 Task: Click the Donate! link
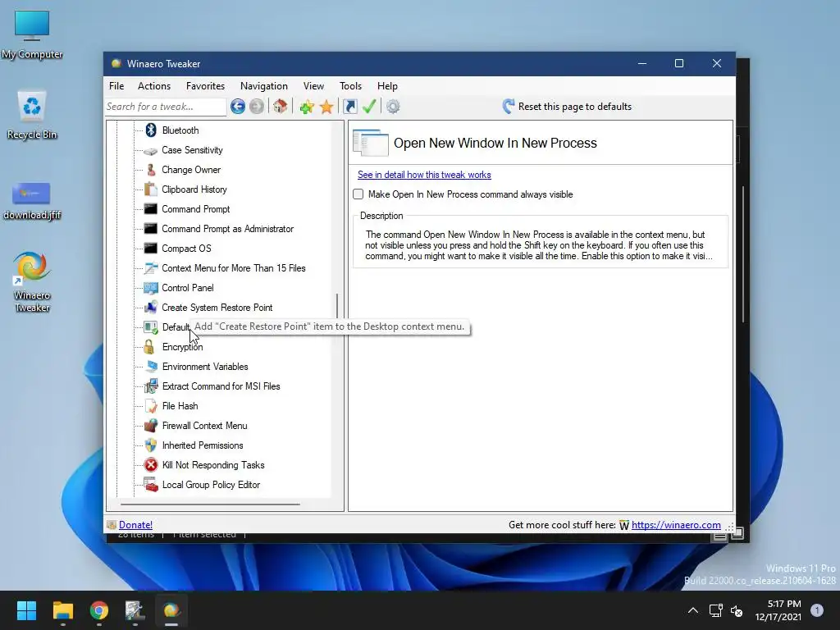point(135,525)
